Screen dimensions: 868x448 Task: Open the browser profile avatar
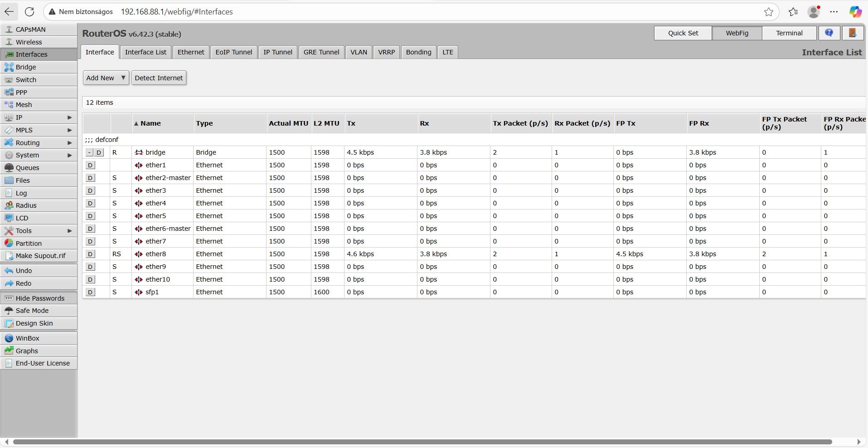click(x=814, y=12)
